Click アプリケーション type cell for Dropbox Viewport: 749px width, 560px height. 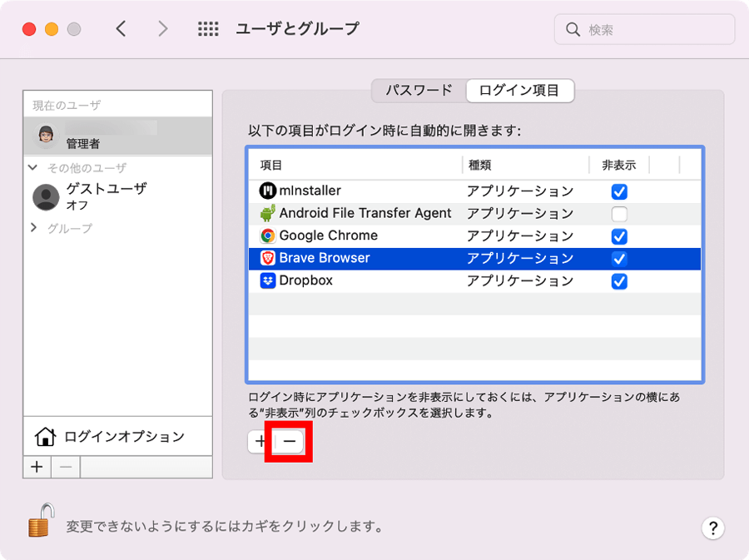[519, 280]
